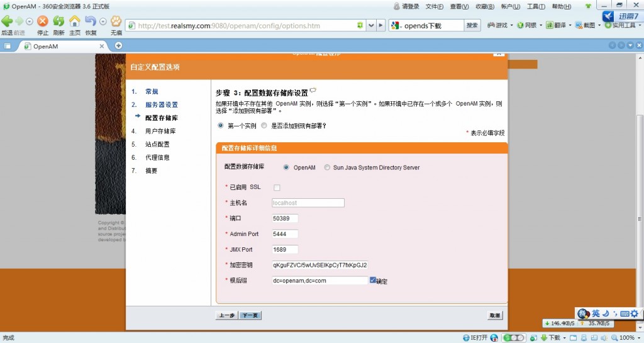This screenshot has width=644, height=343.
Task: Click the speaker mute icon in status bar
Action: [604, 338]
